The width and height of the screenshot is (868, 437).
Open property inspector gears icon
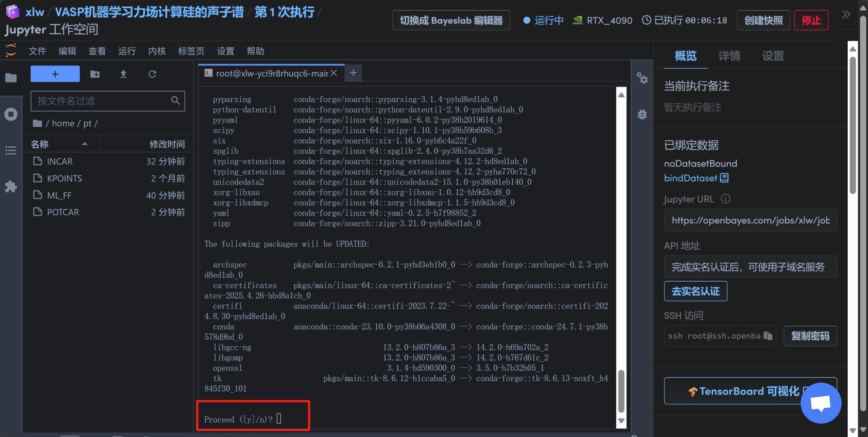tap(642, 78)
